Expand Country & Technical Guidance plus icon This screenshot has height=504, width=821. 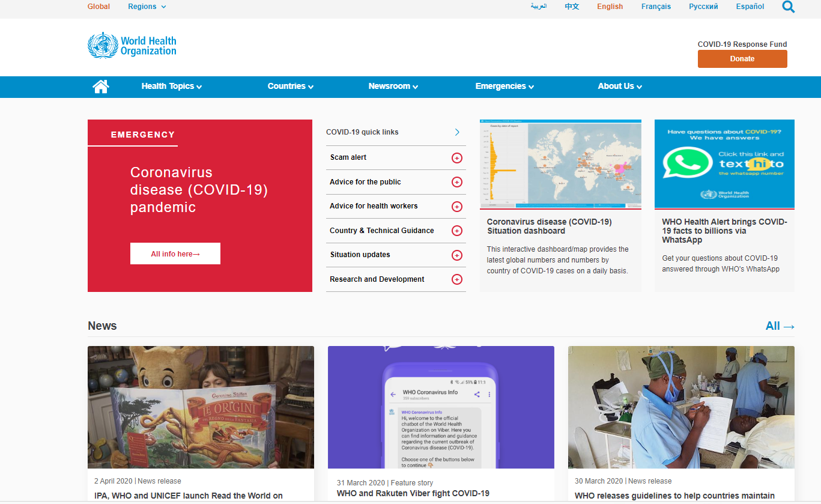coord(456,231)
